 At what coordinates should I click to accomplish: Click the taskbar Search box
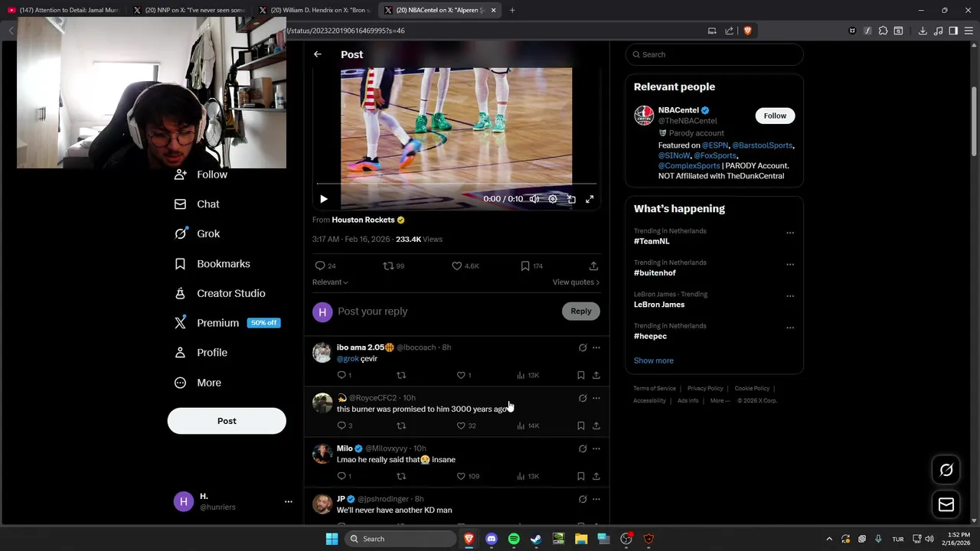[401, 539]
